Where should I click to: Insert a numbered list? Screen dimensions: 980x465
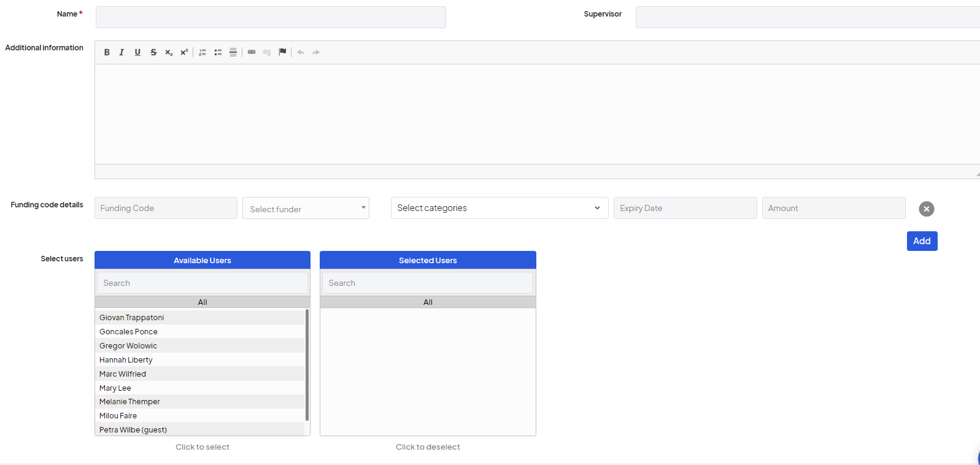[203, 53]
